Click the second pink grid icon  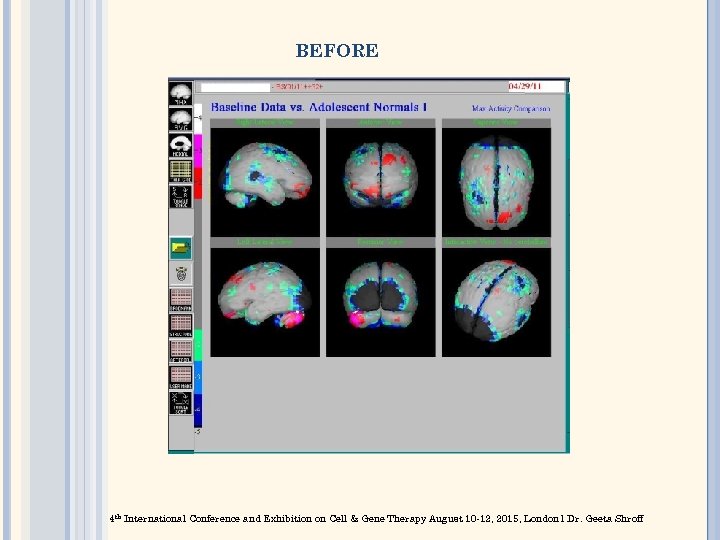coord(180,325)
